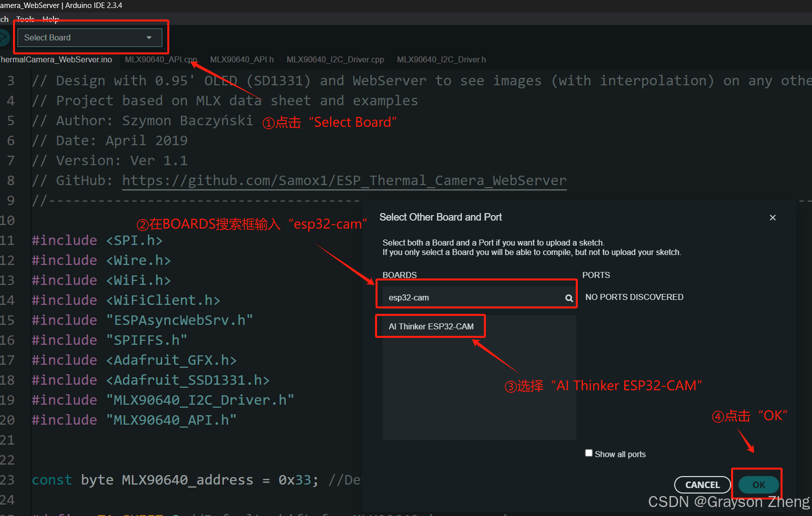Viewport: 812px width, 516px height.
Task: Close the Select Other Board dialog
Action: click(x=773, y=218)
